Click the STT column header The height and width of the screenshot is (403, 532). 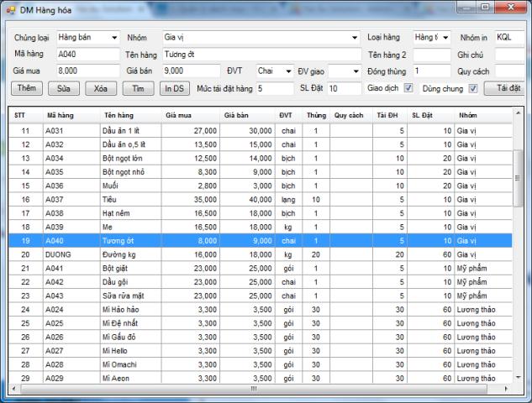(26, 116)
